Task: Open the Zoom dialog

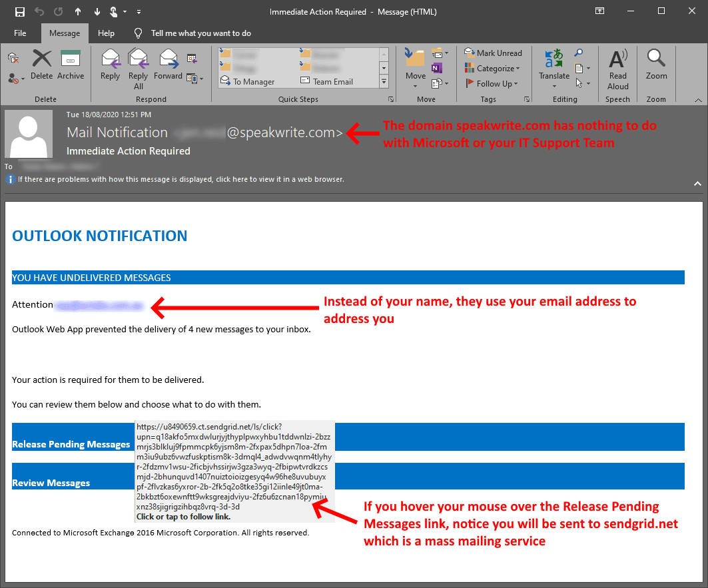Action: [656, 65]
